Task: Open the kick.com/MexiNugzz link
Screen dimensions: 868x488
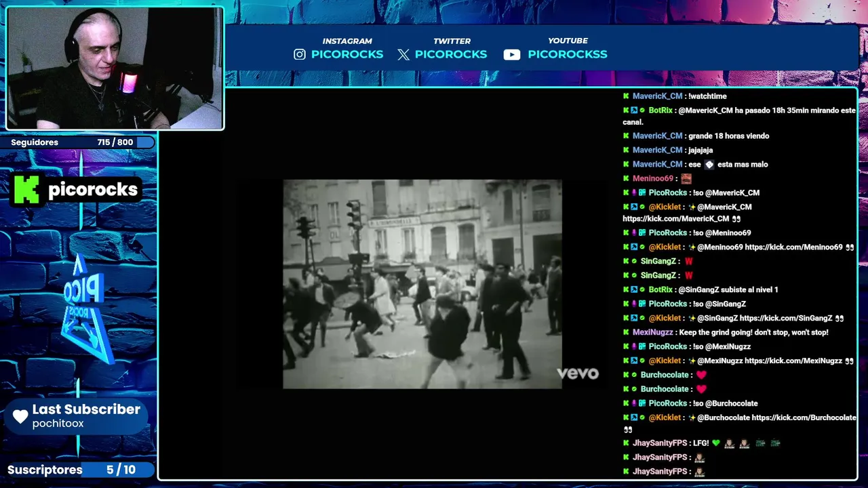Action: [793, 361]
